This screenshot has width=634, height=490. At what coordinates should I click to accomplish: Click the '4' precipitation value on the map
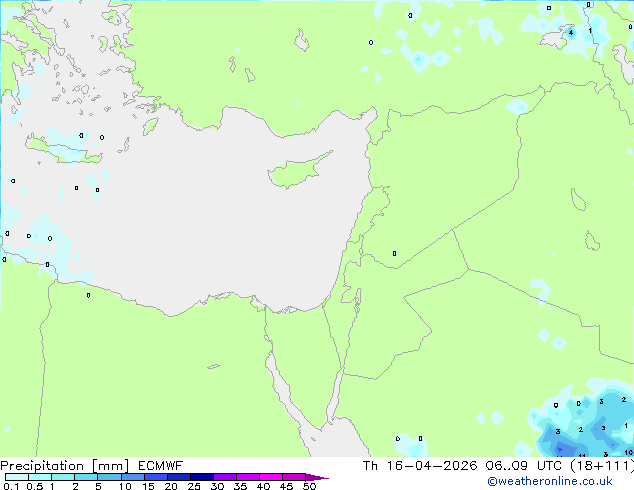pyautogui.click(x=571, y=33)
